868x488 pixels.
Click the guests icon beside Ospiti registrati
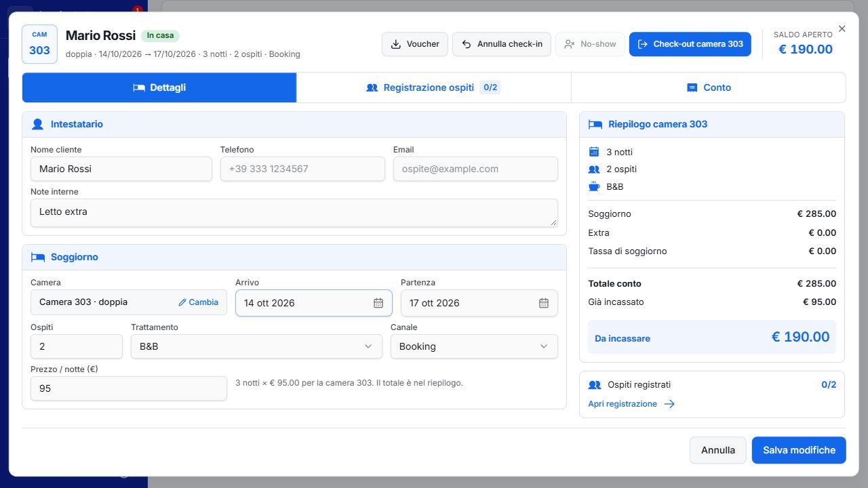(595, 385)
